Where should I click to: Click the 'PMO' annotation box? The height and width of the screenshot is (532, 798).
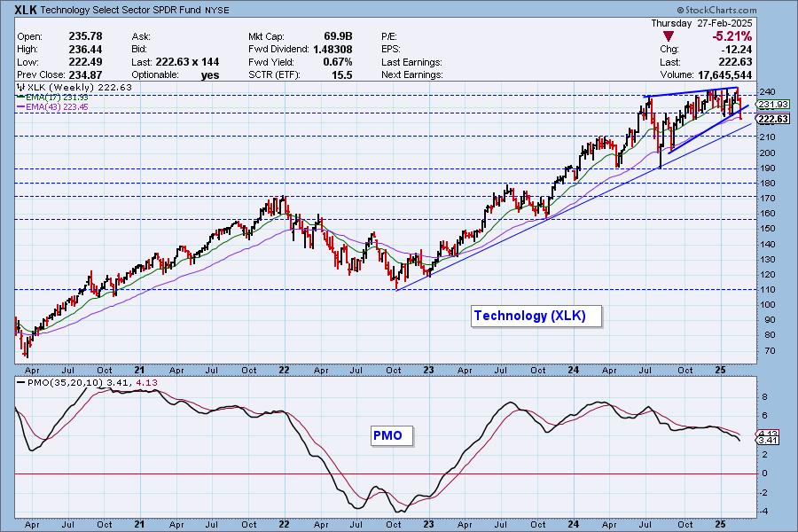[x=392, y=435]
